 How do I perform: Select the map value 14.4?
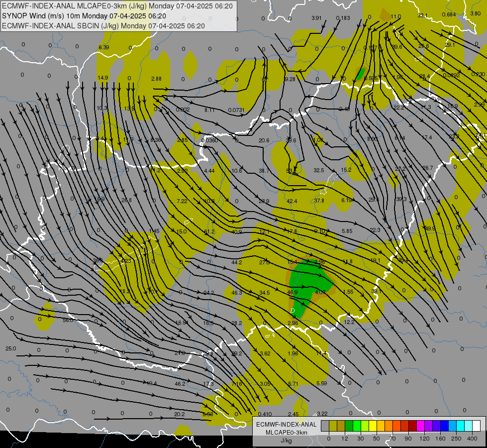tap(321, 353)
